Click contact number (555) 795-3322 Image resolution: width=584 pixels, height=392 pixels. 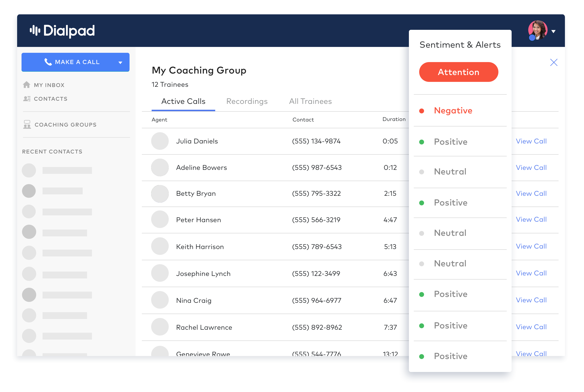point(316,194)
